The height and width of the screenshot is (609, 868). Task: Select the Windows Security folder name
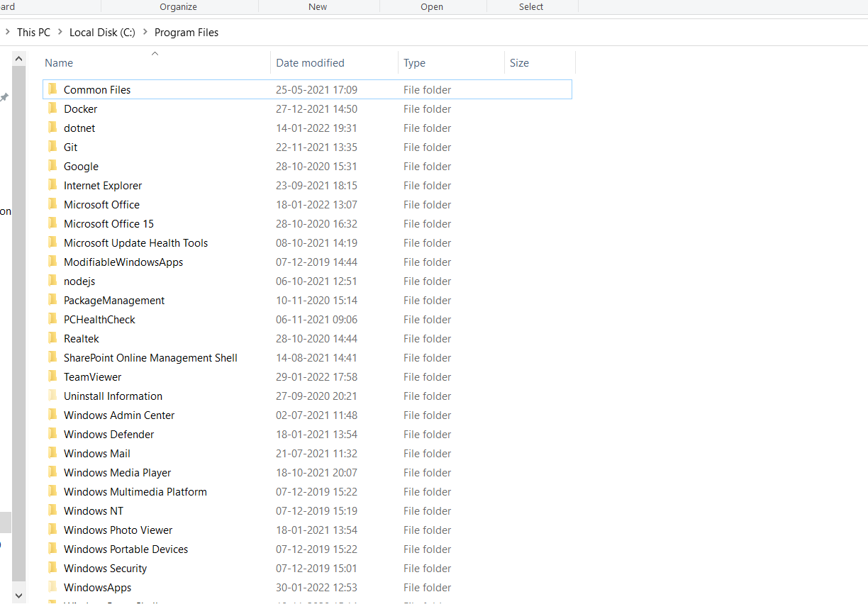[x=106, y=568]
